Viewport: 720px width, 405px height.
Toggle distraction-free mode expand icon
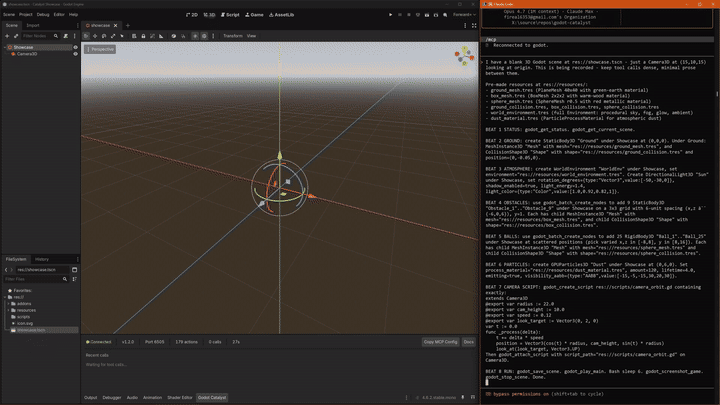click(x=474, y=26)
